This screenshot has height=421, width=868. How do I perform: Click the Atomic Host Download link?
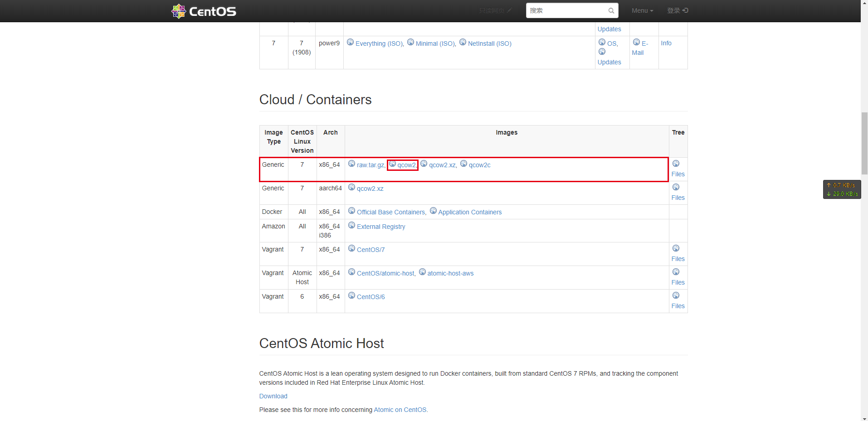pyautogui.click(x=273, y=396)
